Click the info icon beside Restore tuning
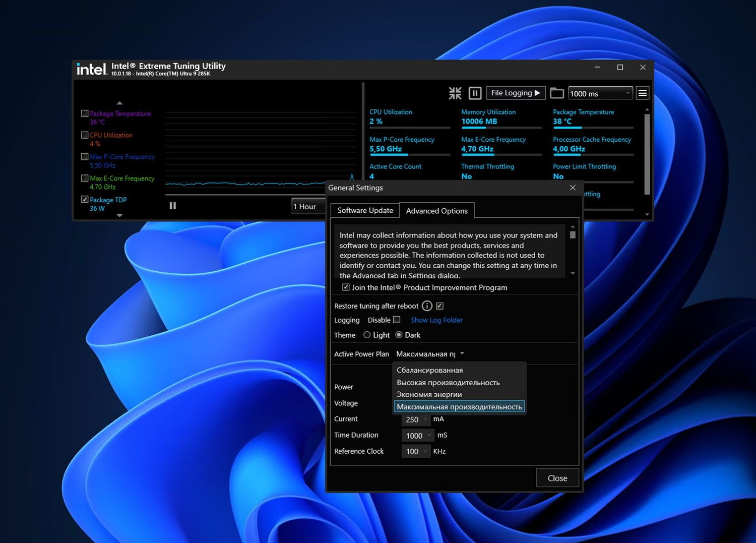 (427, 306)
